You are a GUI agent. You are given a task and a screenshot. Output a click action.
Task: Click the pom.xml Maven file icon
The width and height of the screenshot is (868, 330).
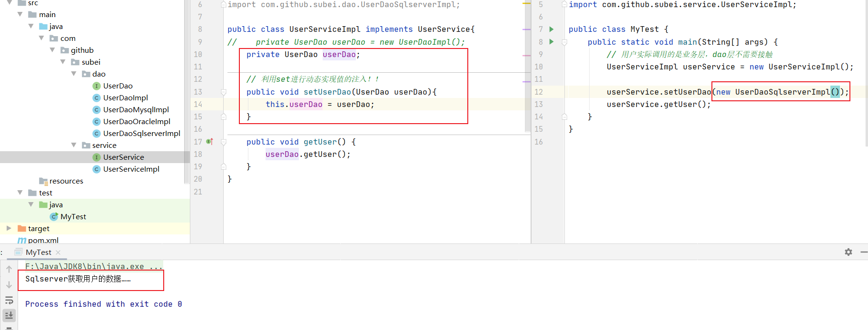tap(22, 241)
